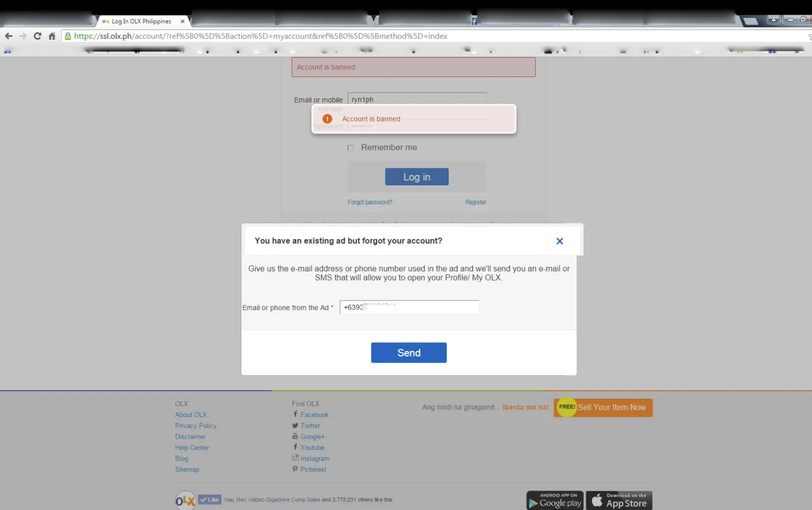This screenshot has width=812, height=510.
Task: Open About OLX footer link
Action: [x=191, y=415]
